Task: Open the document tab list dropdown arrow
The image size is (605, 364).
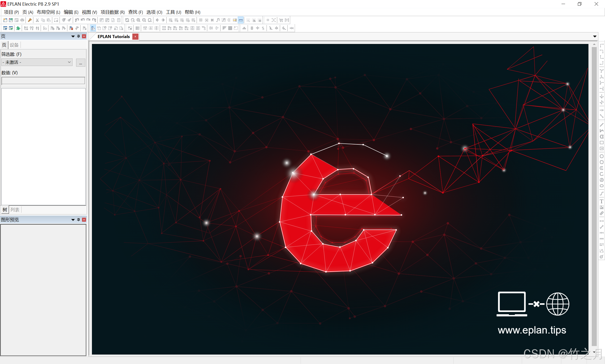Action: (595, 36)
